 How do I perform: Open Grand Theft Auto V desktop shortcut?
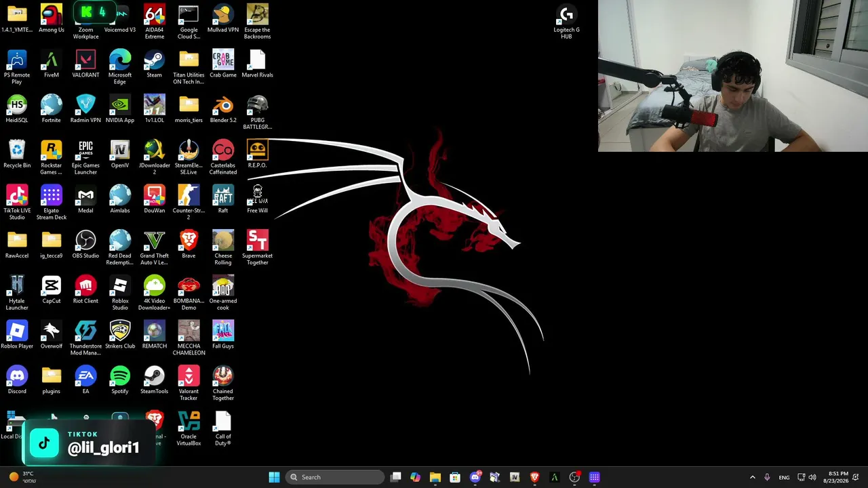[155, 248]
